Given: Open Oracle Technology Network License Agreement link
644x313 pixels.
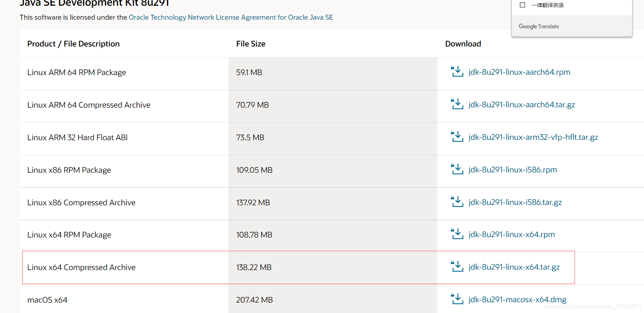Looking at the screenshot, I should pos(231,17).
